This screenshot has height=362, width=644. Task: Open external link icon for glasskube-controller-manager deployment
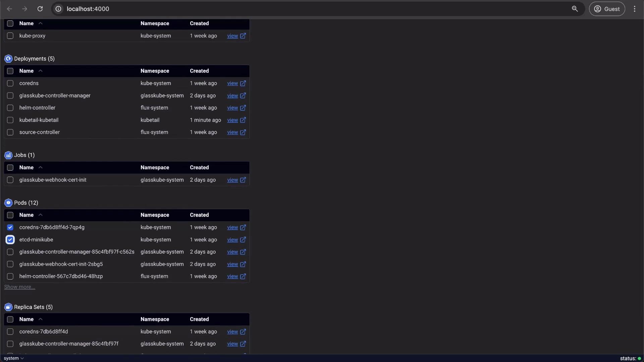click(243, 96)
